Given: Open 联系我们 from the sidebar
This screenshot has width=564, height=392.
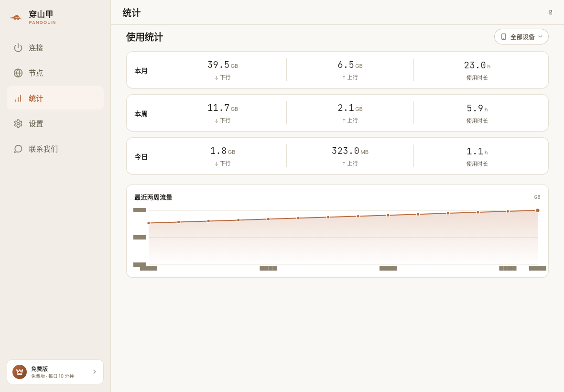Looking at the screenshot, I should point(55,149).
